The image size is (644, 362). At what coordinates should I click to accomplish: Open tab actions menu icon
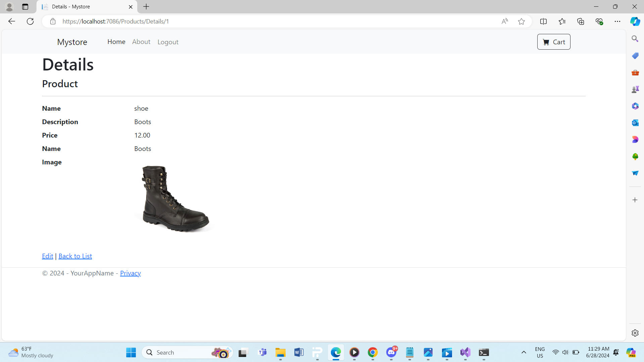[x=25, y=7]
